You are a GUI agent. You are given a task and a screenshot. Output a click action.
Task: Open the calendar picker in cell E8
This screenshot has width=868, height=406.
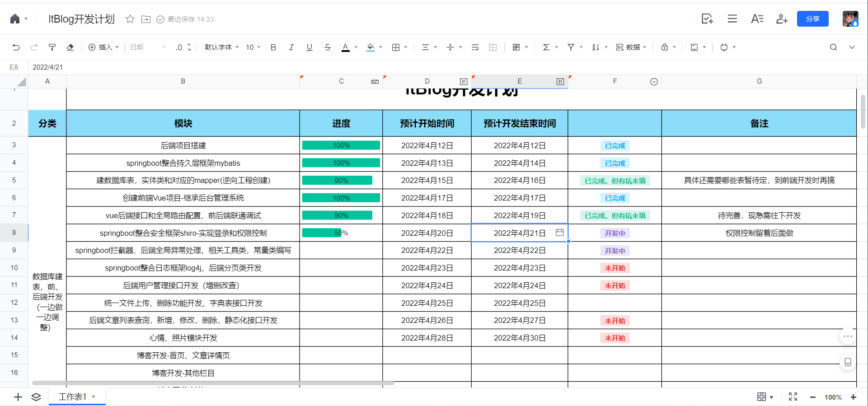point(560,232)
